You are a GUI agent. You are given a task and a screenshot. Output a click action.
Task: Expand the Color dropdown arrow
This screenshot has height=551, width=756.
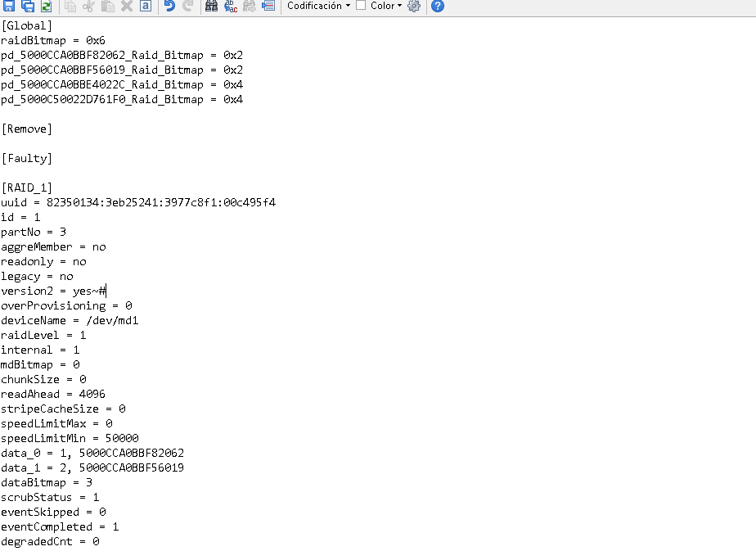[x=399, y=6]
